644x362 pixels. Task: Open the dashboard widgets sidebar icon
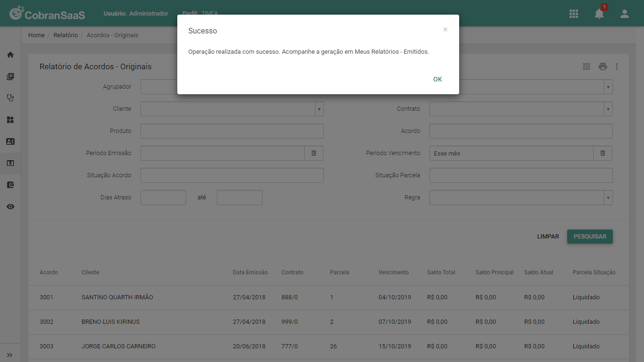(10, 120)
